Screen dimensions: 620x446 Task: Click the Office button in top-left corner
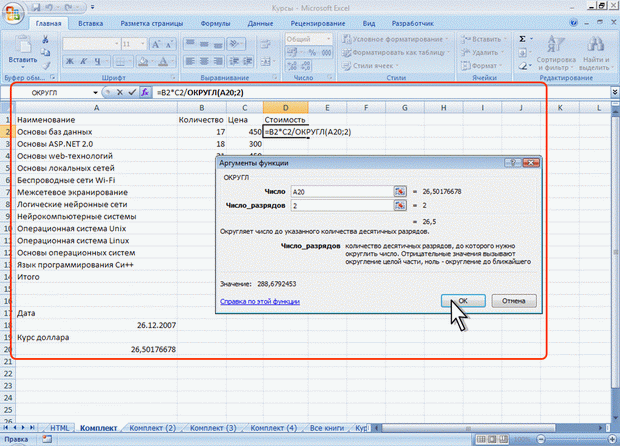pos(13,12)
